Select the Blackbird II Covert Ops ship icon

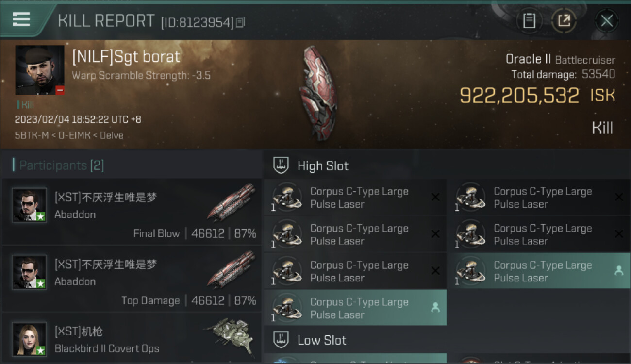[230, 336]
